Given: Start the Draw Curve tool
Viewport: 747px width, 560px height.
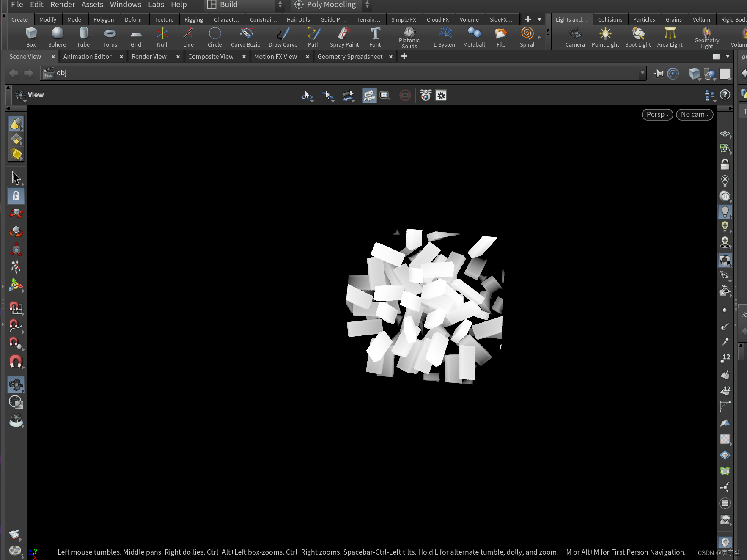Looking at the screenshot, I should click(x=283, y=37).
